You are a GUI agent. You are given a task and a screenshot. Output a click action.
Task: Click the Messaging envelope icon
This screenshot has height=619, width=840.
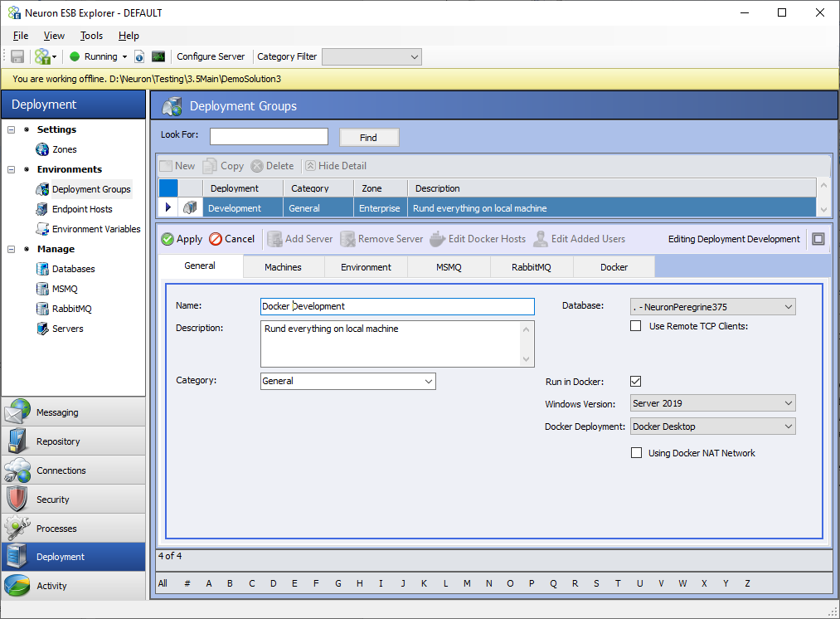17,412
